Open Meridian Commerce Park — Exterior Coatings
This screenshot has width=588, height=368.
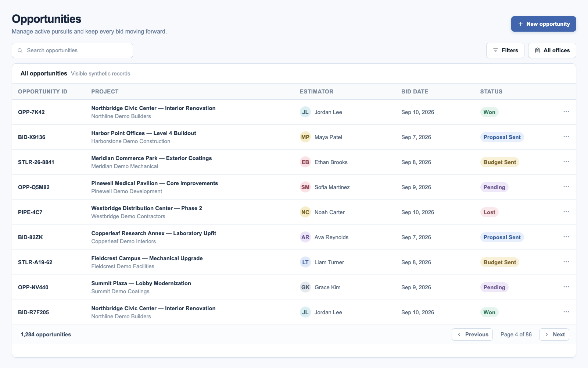click(x=151, y=158)
